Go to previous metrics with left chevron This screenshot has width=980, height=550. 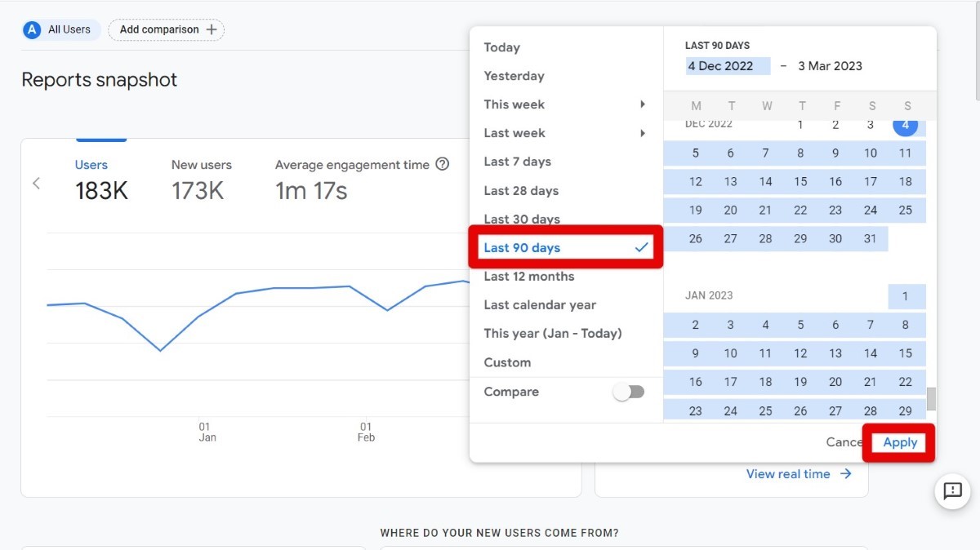[x=36, y=183]
